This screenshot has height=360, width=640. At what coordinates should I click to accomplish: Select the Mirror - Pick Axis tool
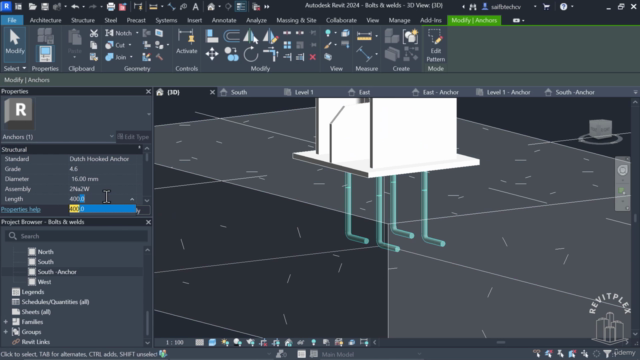click(251, 36)
